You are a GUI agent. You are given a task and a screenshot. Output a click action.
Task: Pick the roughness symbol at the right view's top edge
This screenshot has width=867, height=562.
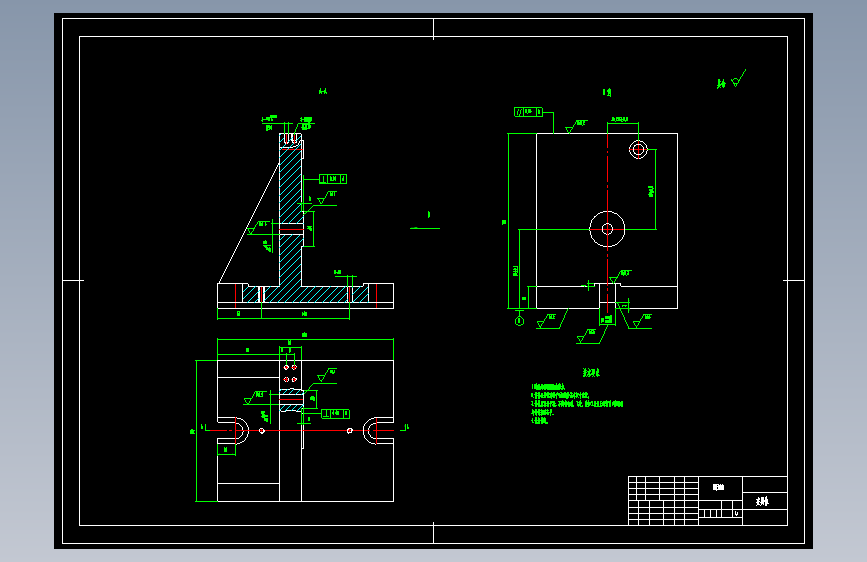click(x=575, y=126)
